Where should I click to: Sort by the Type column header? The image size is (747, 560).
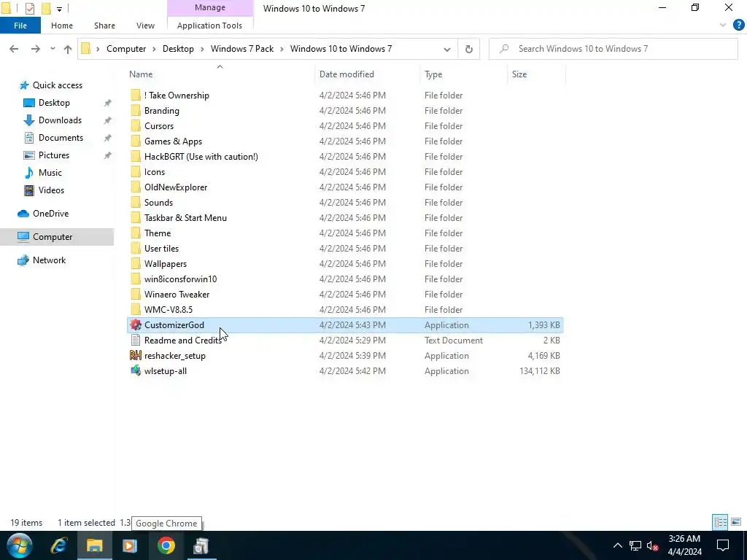433,74
